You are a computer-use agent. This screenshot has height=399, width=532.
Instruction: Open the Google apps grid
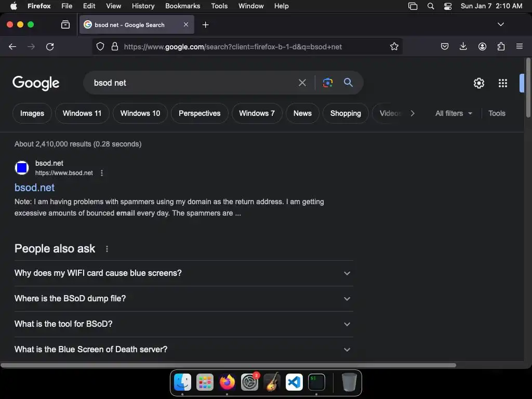tap(502, 83)
